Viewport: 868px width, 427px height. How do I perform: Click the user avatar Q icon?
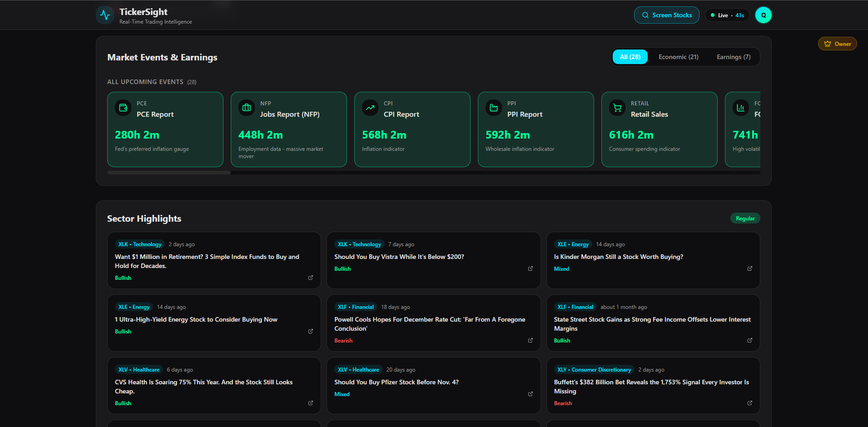pos(764,15)
